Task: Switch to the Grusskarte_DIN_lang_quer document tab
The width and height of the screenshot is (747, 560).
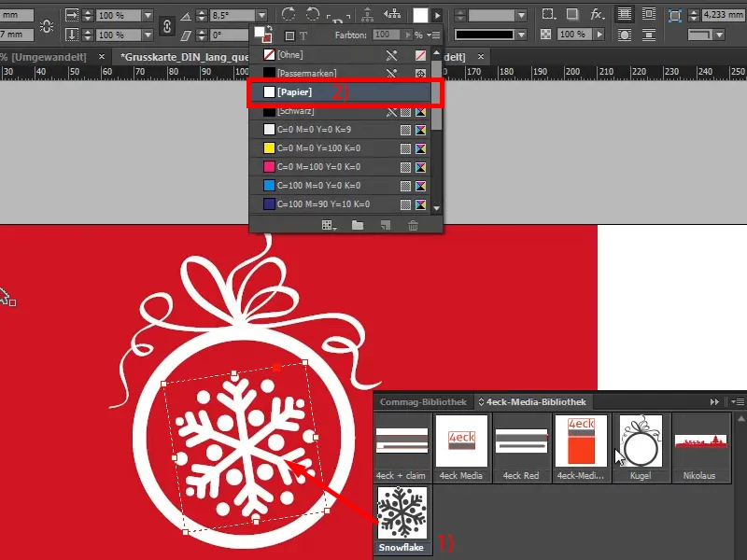Action: click(185, 57)
